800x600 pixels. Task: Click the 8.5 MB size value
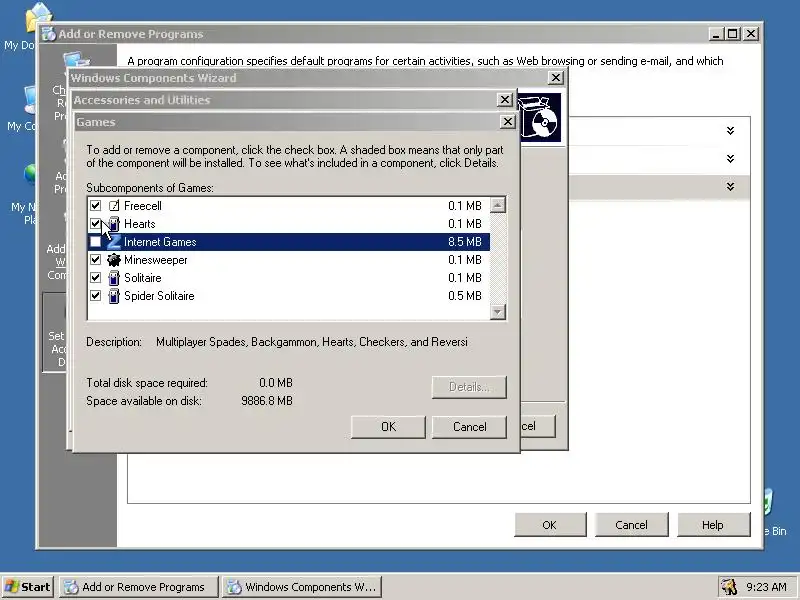(465, 242)
